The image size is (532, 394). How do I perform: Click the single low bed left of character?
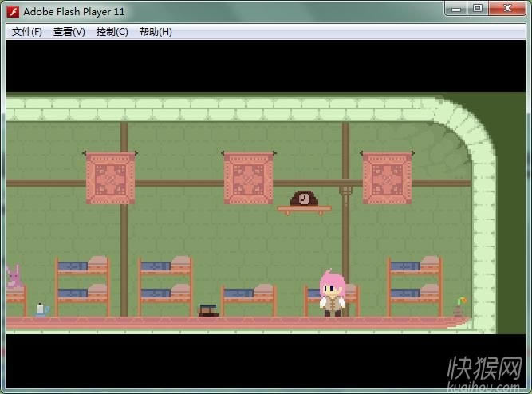(248, 299)
